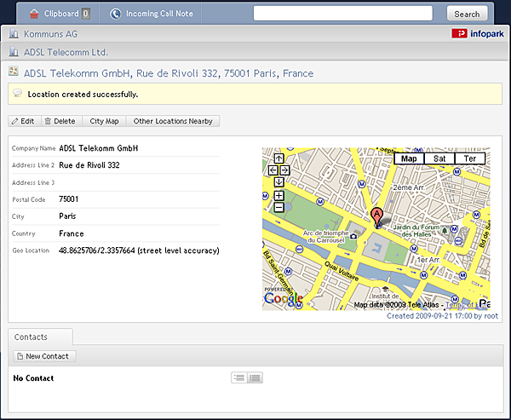Click the City value Paris

click(x=67, y=216)
